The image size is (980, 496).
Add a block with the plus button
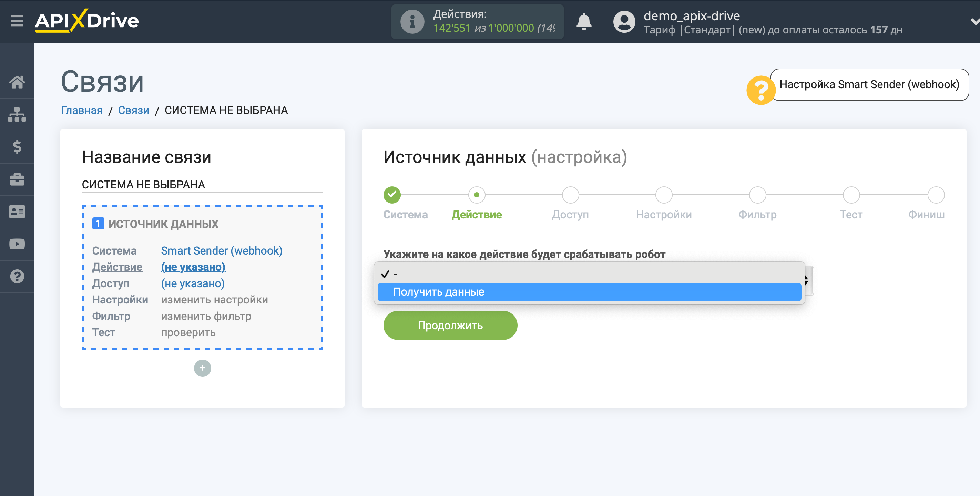[x=202, y=368]
